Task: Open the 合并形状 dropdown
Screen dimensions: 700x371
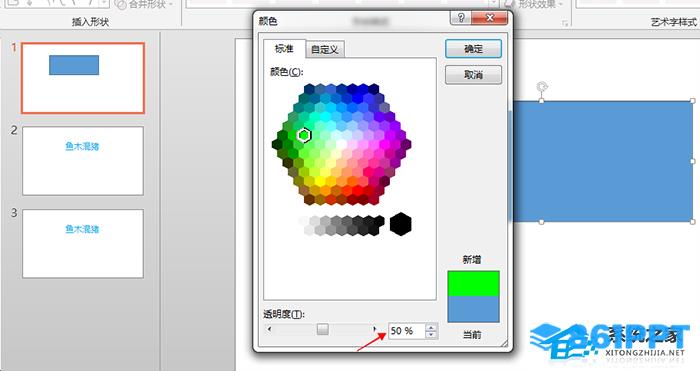Action: click(x=144, y=4)
